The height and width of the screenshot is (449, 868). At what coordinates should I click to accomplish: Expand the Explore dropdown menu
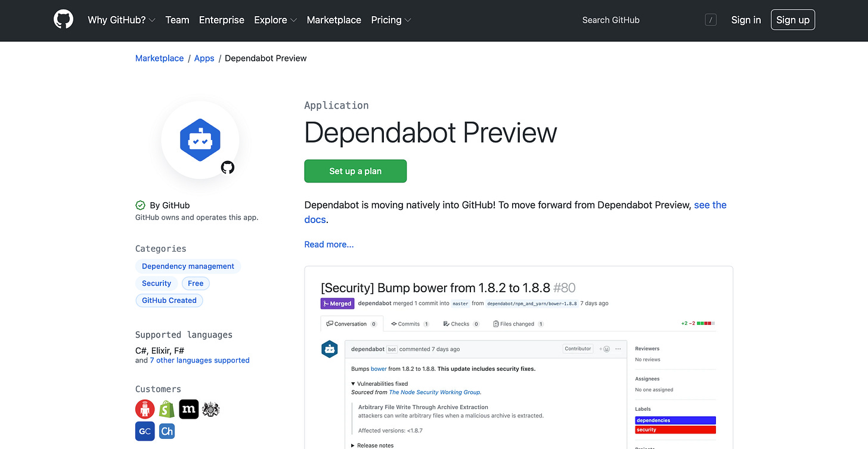[x=275, y=20]
